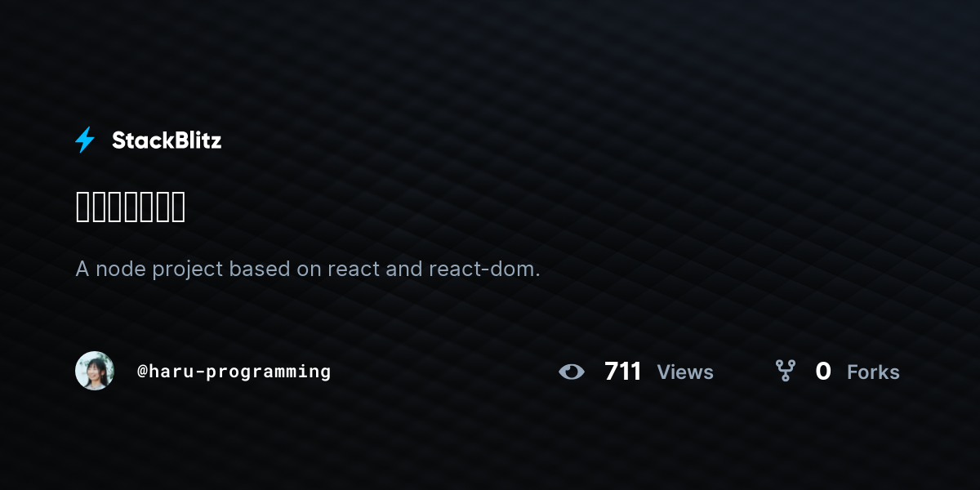Viewport: 980px width, 490px height.
Task: Click the StackBlitz lightning bolt logo
Action: coord(85,140)
